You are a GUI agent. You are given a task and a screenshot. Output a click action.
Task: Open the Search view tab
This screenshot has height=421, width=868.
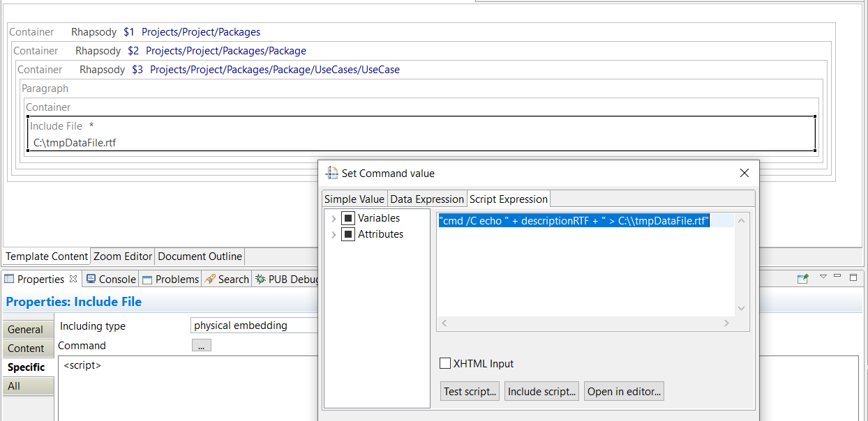(x=227, y=280)
